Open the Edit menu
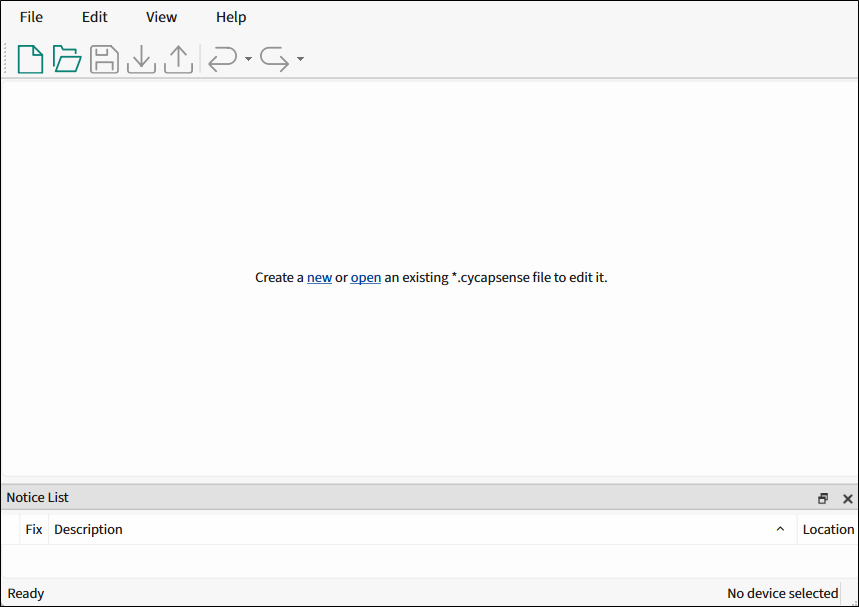 click(x=95, y=17)
